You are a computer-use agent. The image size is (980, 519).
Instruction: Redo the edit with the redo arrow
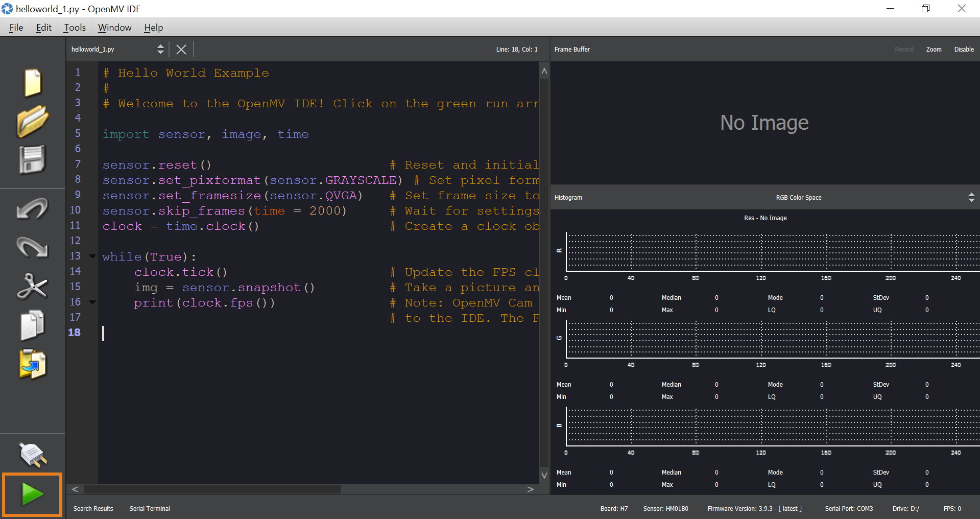32,247
